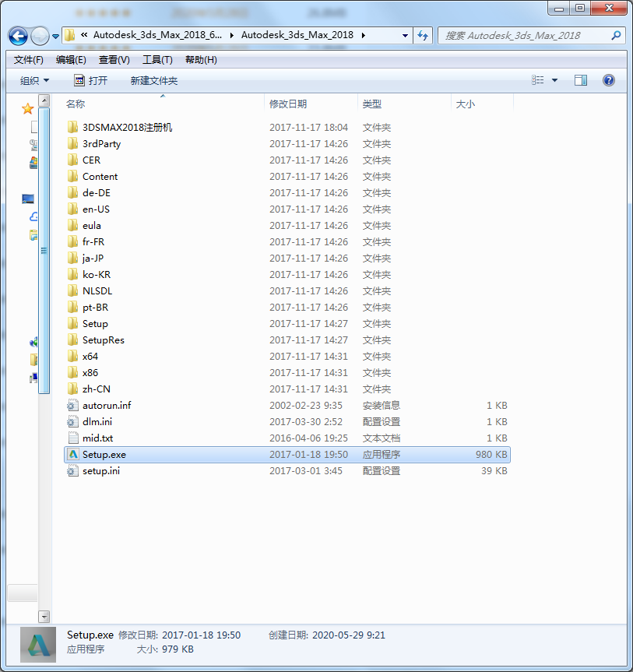Viewport: 633px width, 672px height.
Task: Select the zh-CN folder
Action: click(x=96, y=389)
